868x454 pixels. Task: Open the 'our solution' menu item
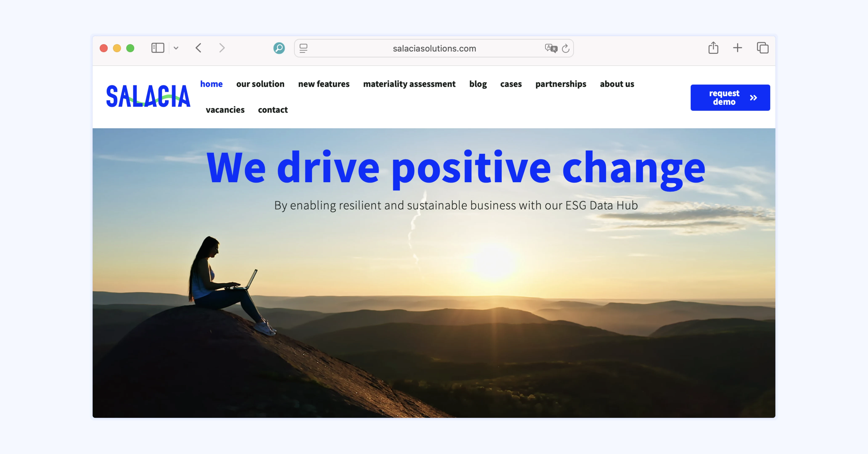tap(260, 84)
